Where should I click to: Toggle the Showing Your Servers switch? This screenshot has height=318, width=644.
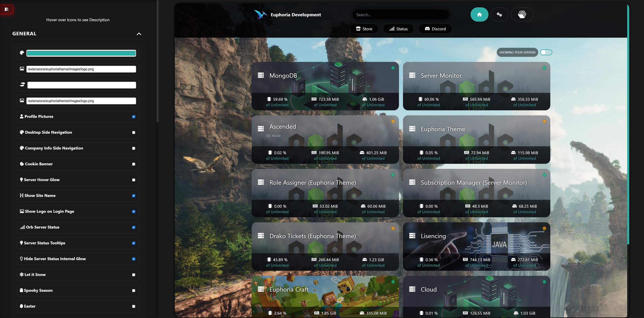[546, 52]
